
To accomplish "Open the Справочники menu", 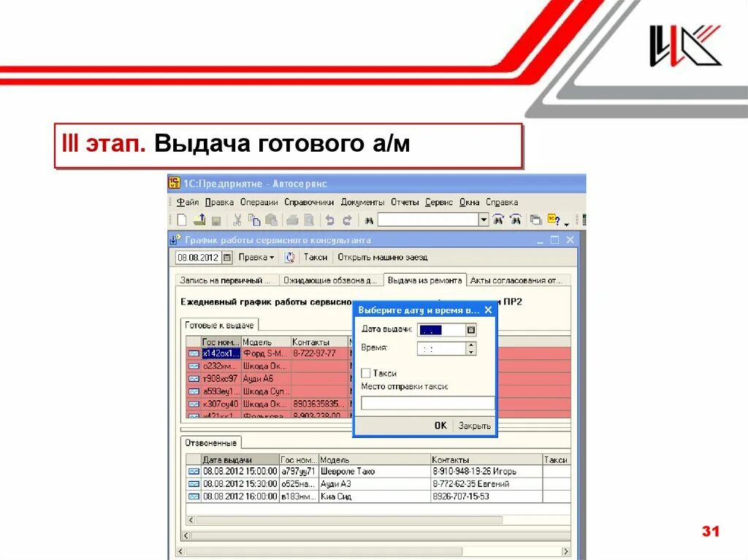I will pos(309,202).
